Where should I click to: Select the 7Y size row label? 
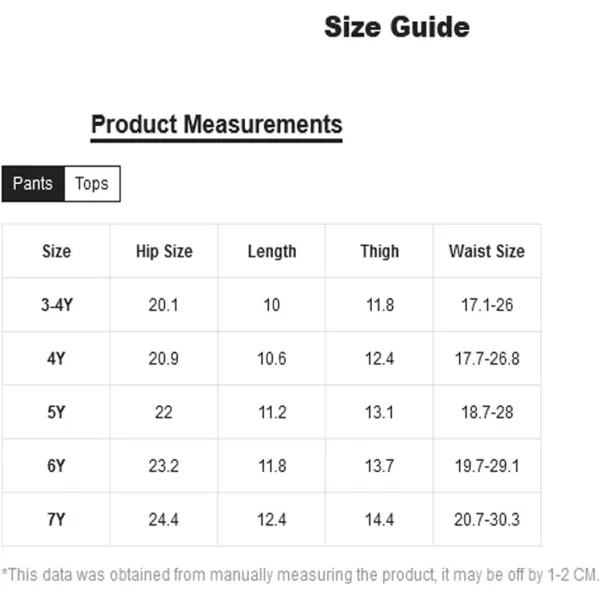56,519
